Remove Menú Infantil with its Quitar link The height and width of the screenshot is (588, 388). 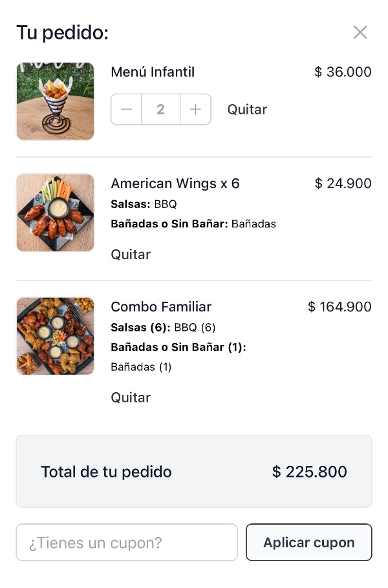tap(247, 109)
